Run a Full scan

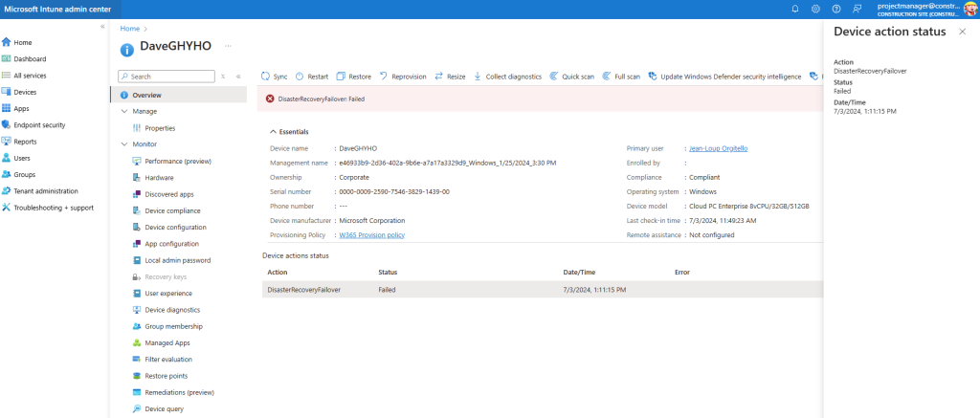[621, 77]
